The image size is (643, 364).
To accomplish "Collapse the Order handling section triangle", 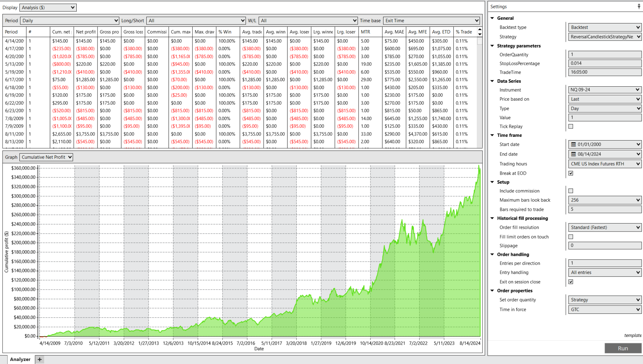I will click(492, 255).
